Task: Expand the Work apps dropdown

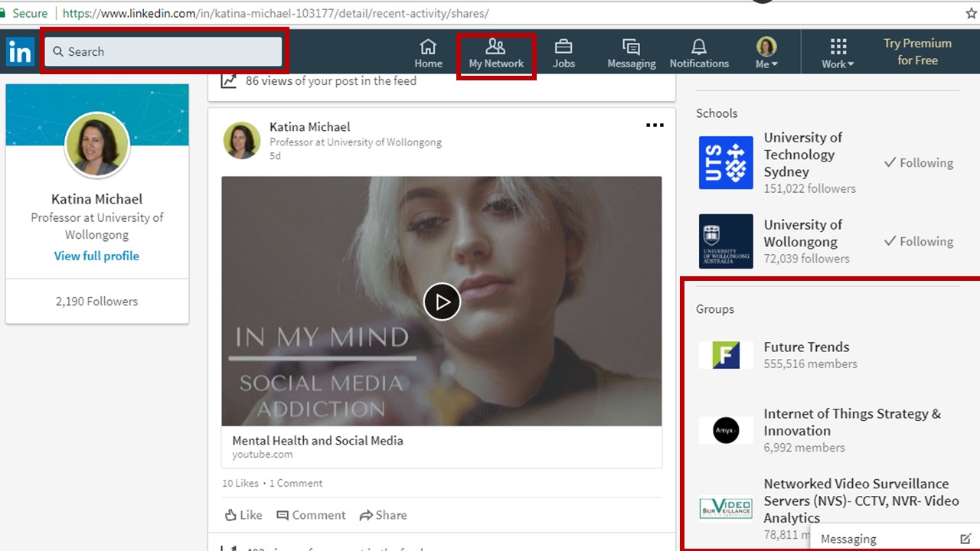Action: pyautogui.click(x=838, y=54)
